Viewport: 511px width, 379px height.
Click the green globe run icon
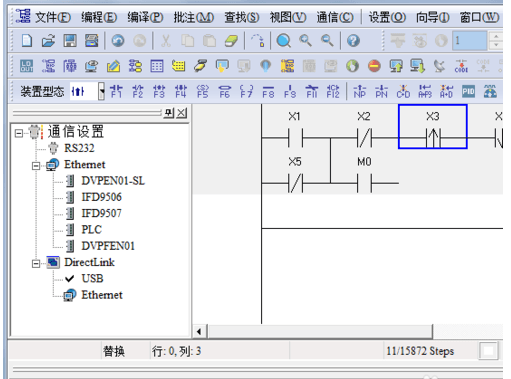[x=352, y=66]
